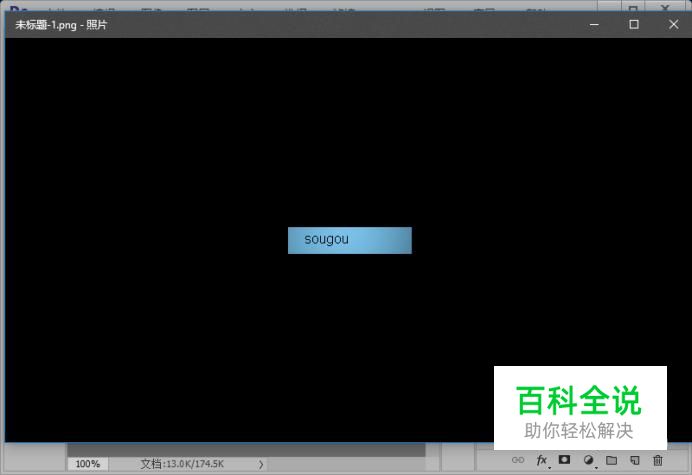692x475 pixels.
Task: Minimize the Photos window
Action: point(594,25)
